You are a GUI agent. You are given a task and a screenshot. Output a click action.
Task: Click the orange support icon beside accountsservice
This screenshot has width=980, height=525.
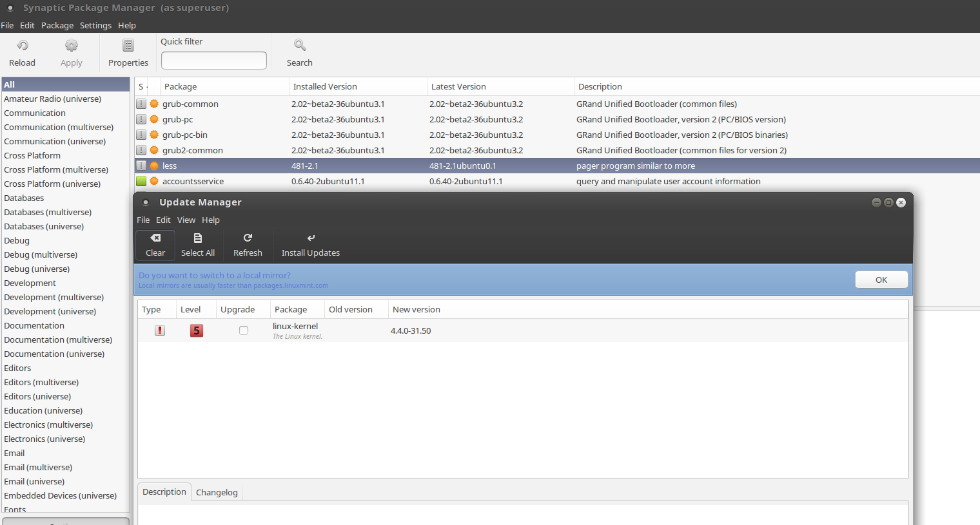click(x=154, y=181)
